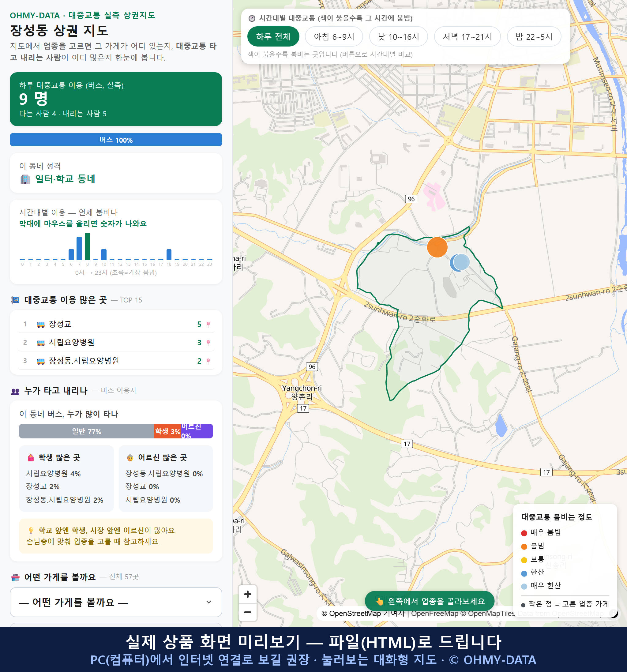Zoom out with the map minus button
This screenshot has height=672, width=627.
click(x=247, y=612)
